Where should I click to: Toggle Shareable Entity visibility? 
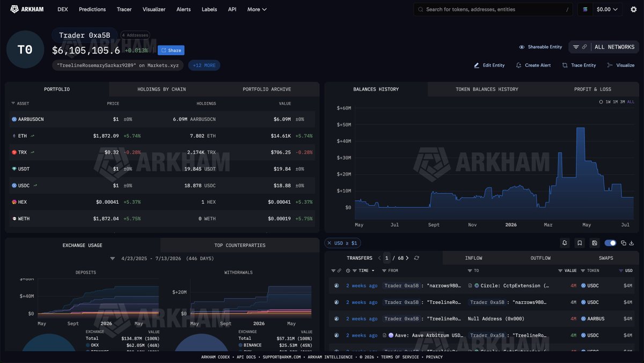[540, 47]
